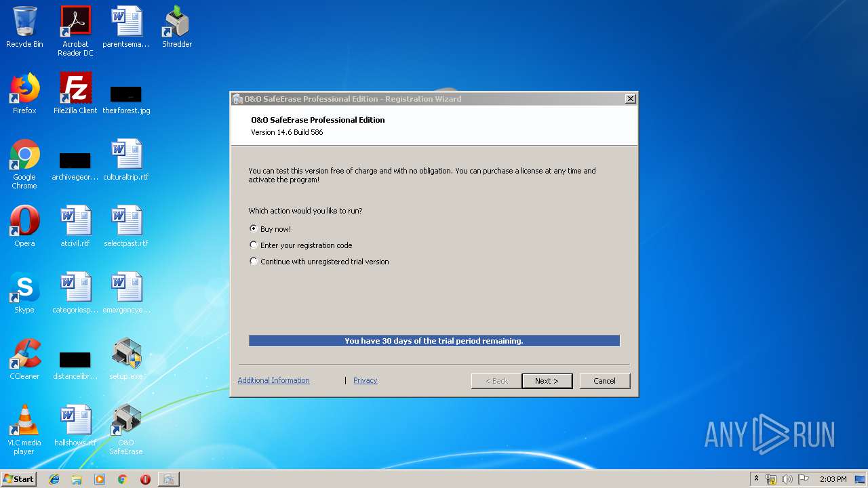Image resolution: width=868 pixels, height=488 pixels.
Task: Open the Recycle Bin desktop icon
Action: coord(24,27)
